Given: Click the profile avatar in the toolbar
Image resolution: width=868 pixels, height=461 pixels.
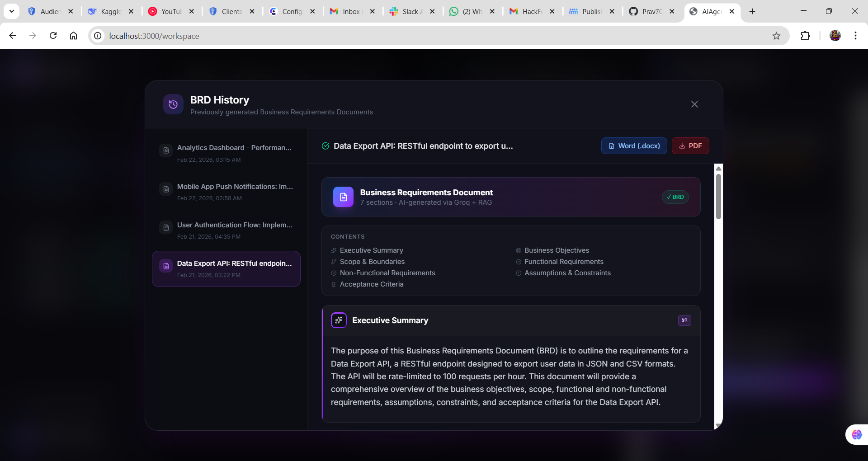Looking at the screenshot, I should [x=835, y=36].
